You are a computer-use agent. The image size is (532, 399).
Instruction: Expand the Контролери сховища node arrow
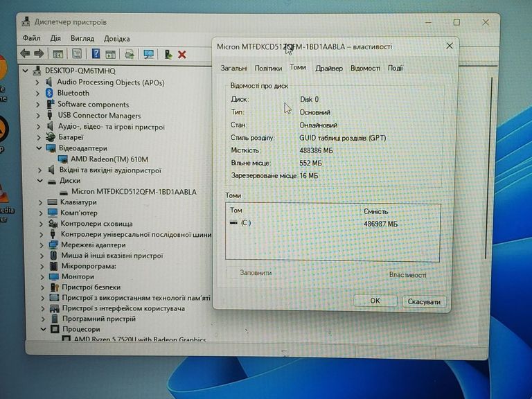41,224
